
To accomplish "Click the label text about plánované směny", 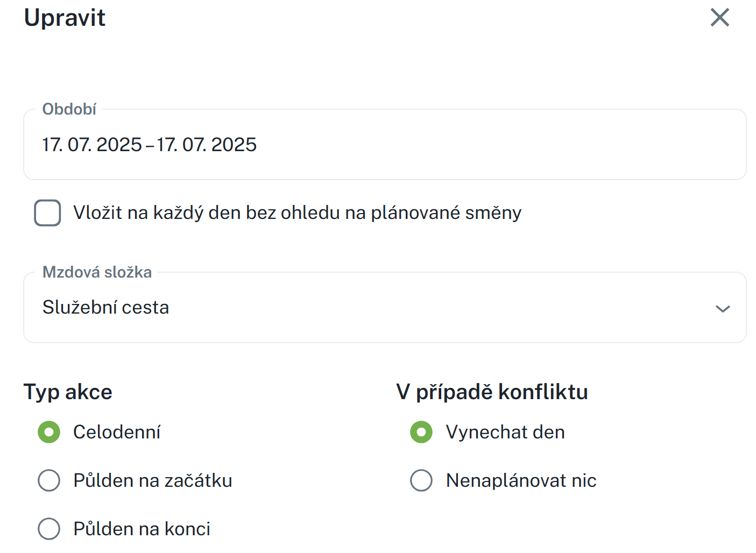I will 297,213.
